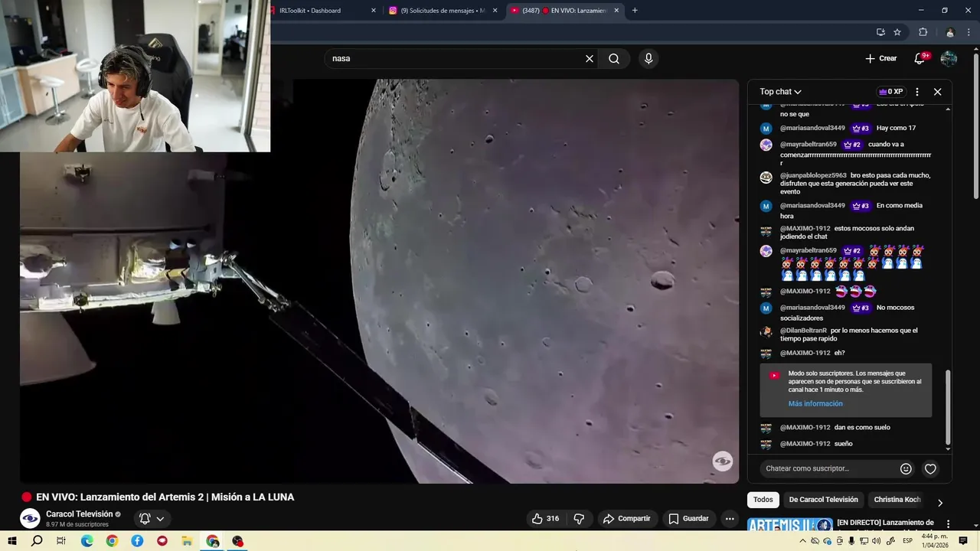
Task: Expand the Top chat dropdown
Action: [780, 92]
